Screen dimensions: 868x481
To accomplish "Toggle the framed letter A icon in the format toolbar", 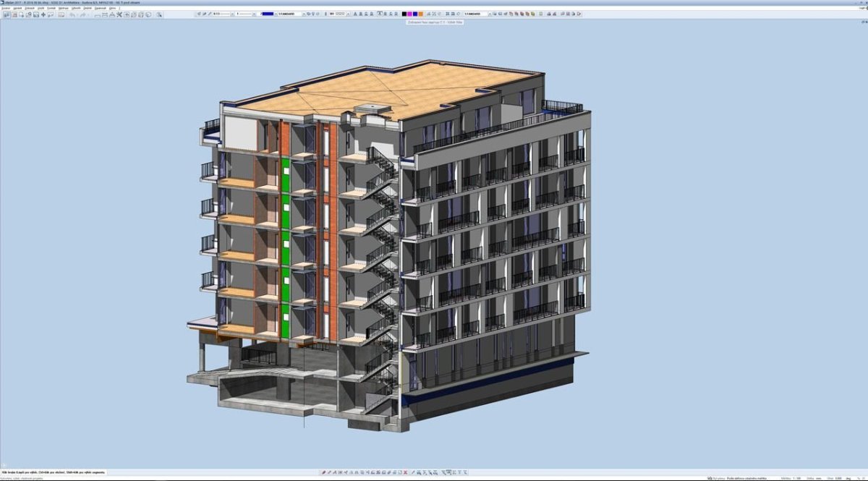I will [x=379, y=14].
